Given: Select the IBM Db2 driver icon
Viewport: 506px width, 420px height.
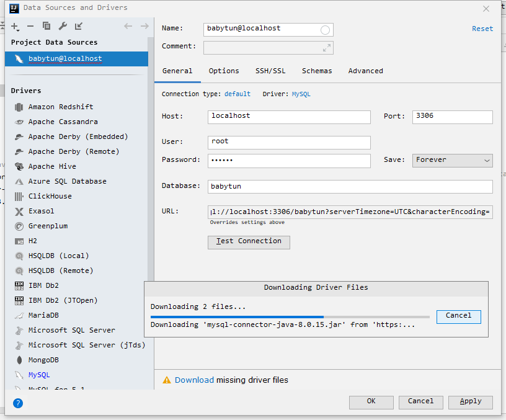Looking at the screenshot, I should (19, 286).
